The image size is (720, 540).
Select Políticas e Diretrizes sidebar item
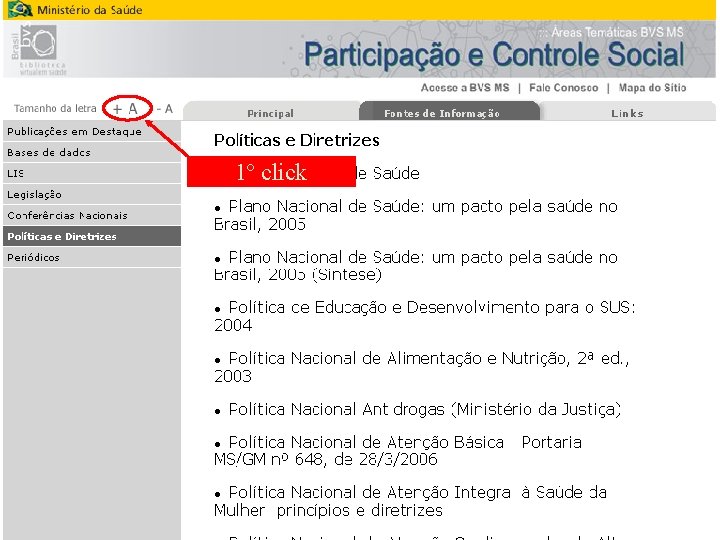92,236
